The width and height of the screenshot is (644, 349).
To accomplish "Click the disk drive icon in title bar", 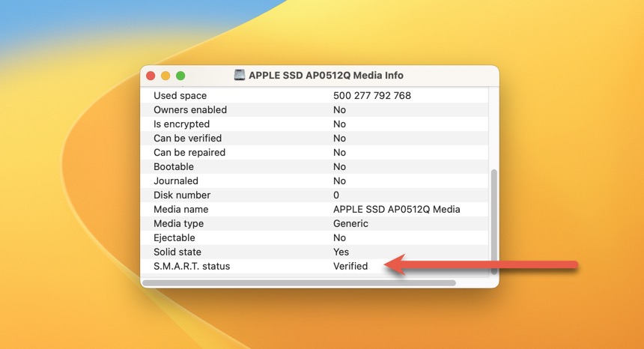I will [x=240, y=76].
